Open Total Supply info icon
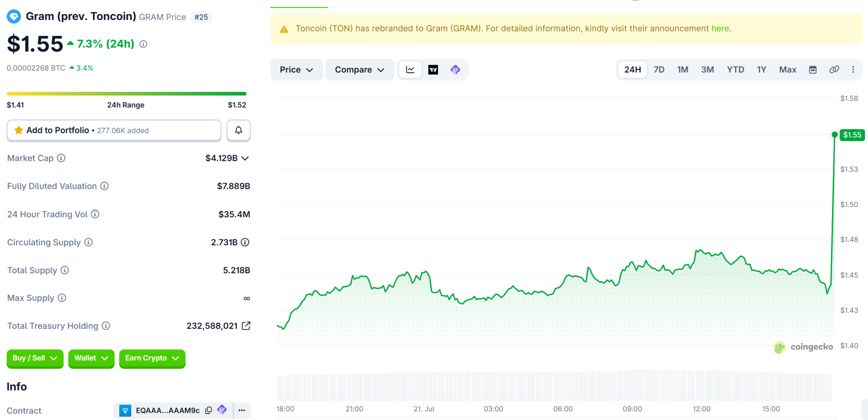The image size is (868, 420). [x=65, y=270]
